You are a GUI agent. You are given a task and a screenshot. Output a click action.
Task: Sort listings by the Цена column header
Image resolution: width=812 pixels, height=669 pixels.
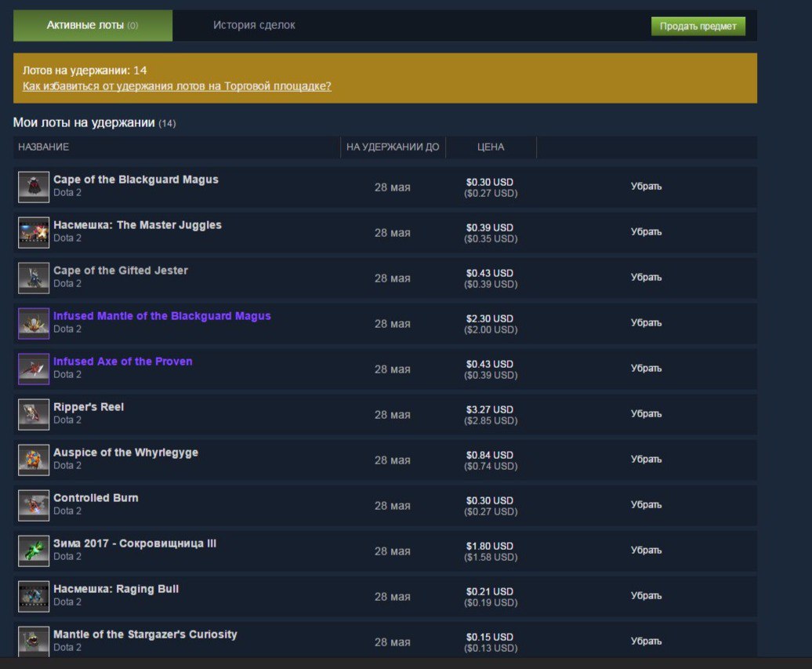tap(491, 147)
